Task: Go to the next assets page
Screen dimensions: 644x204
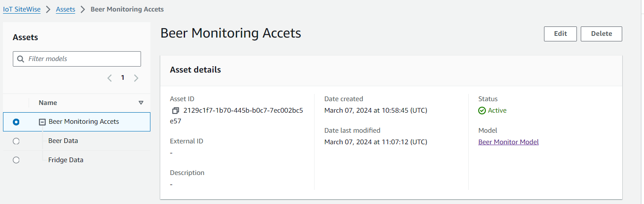Action: click(x=136, y=78)
